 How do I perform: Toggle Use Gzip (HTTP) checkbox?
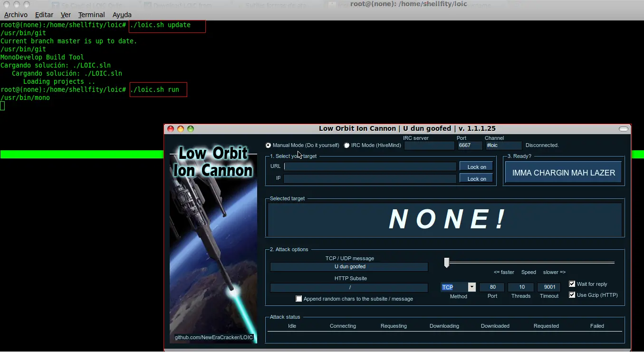(x=572, y=295)
